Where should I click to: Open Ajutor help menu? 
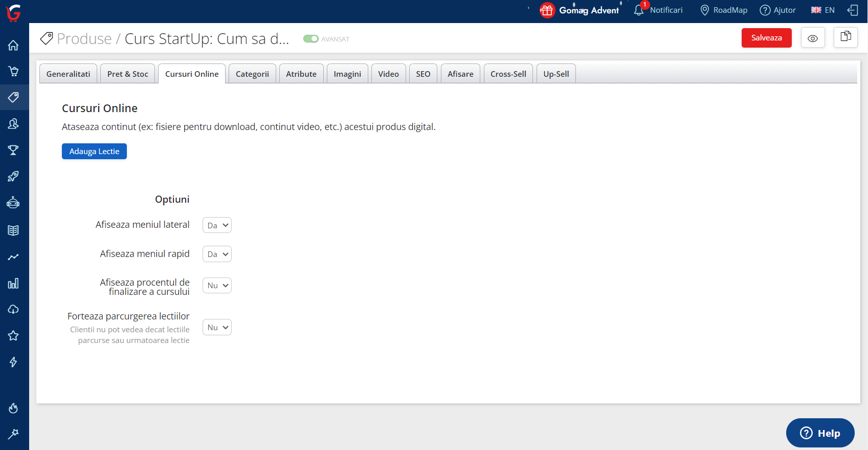[778, 10]
